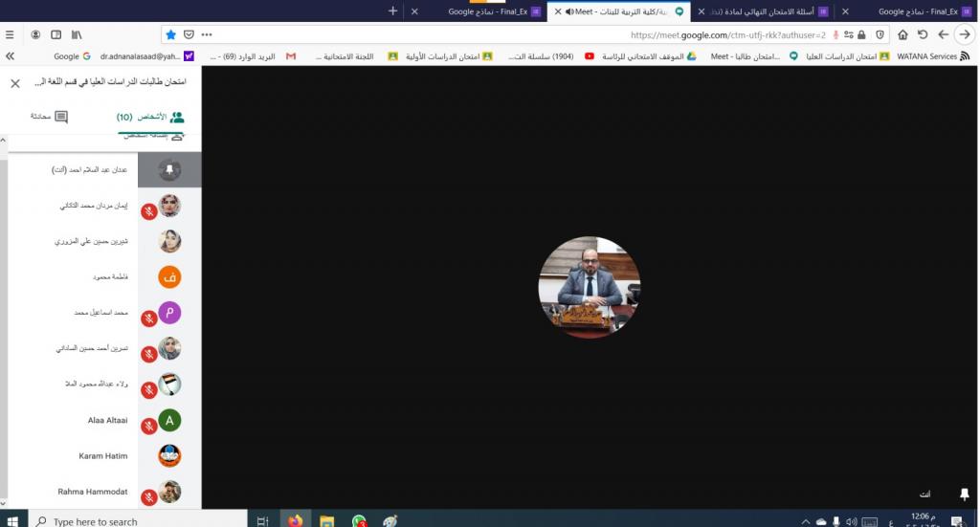This screenshot has width=980, height=527.
Task: Open the Firefox hamburger menu
Action: coord(10,34)
